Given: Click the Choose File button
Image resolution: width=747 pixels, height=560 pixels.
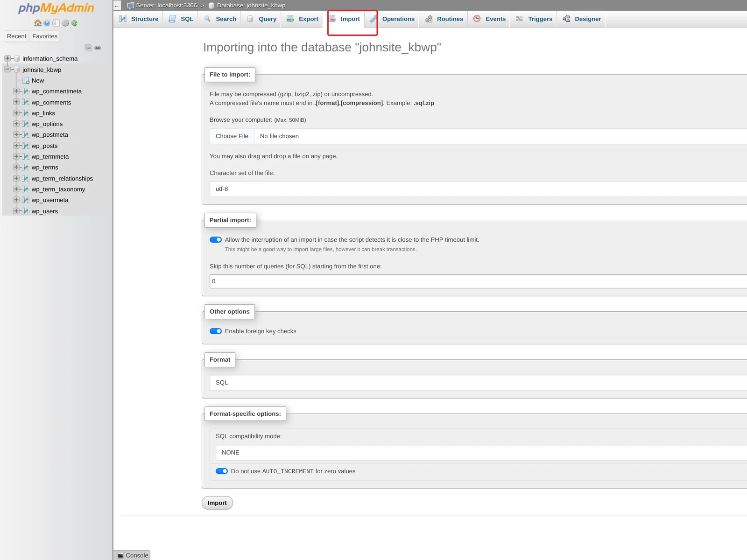Looking at the screenshot, I should click(232, 136).
